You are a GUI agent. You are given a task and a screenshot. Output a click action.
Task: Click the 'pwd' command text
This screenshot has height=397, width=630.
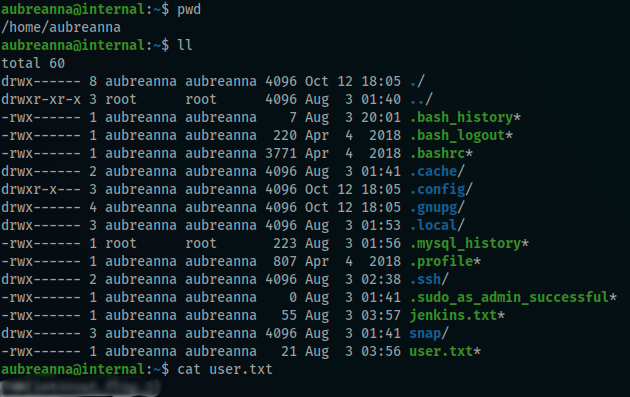pyautogui.click(x=189, y=10)
